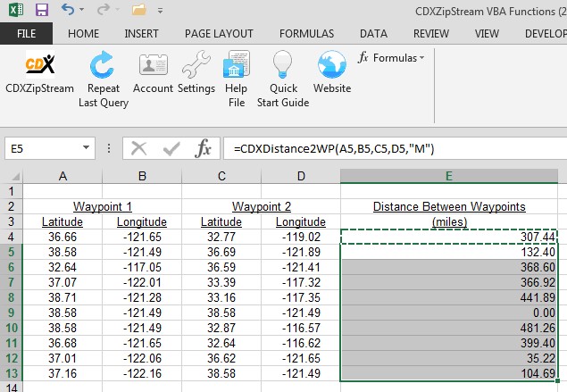Image resolution: width=567 pixels, height=392 pixels.
Task: Select cell with value 307.44
Action: pos(449,237)
